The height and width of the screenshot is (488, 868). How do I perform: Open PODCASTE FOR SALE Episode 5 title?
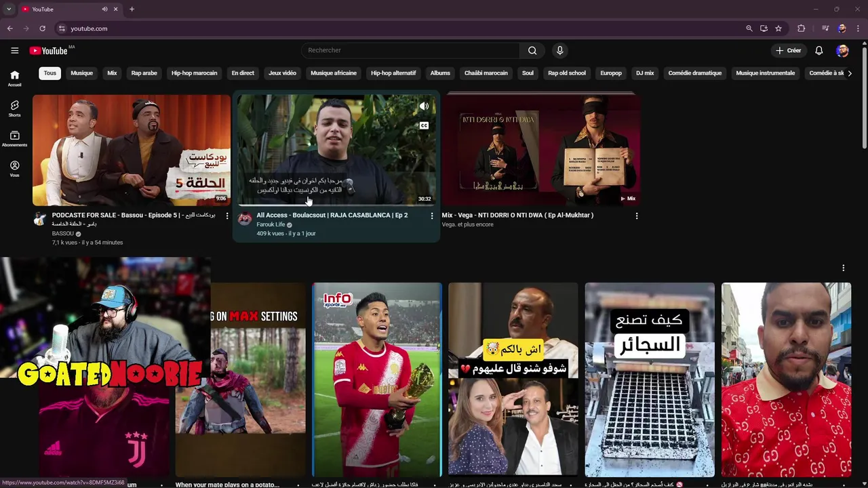coord(134,219)
